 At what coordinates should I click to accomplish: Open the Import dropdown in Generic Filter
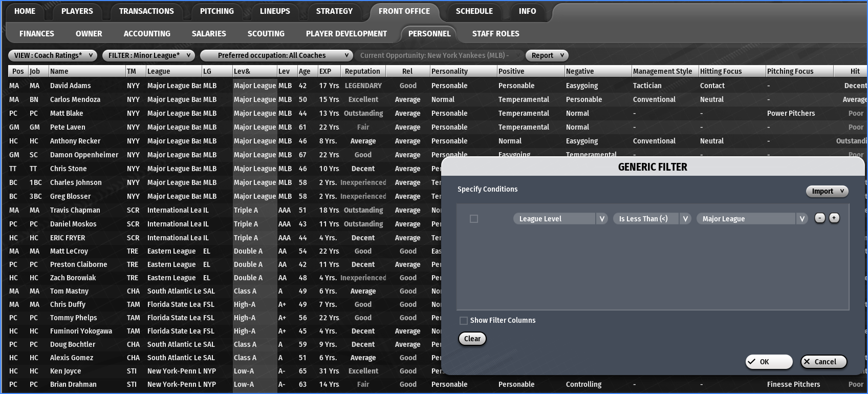coord(827,191)
